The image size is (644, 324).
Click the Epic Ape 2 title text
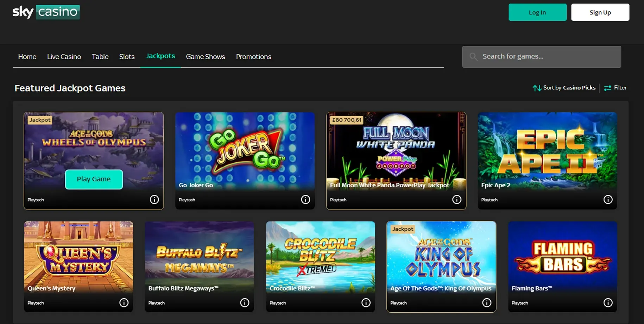pyautogui.click(x=496, y=185)
